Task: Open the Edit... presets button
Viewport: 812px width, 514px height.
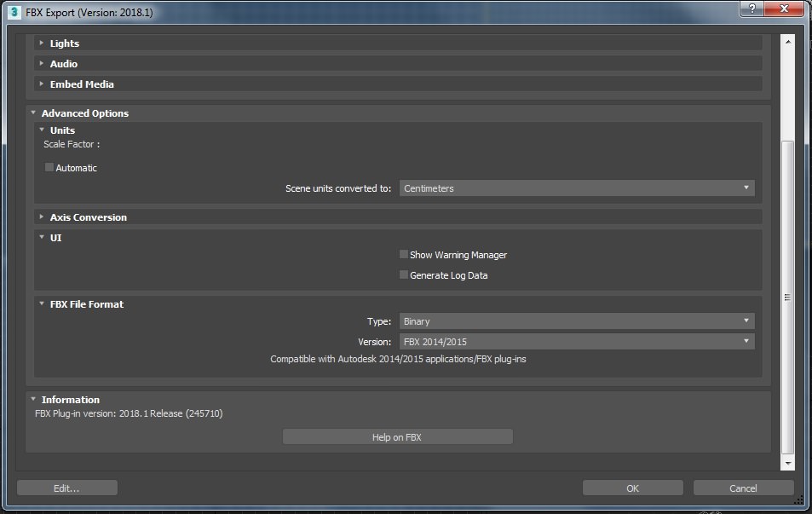Action: coord(66,488)
